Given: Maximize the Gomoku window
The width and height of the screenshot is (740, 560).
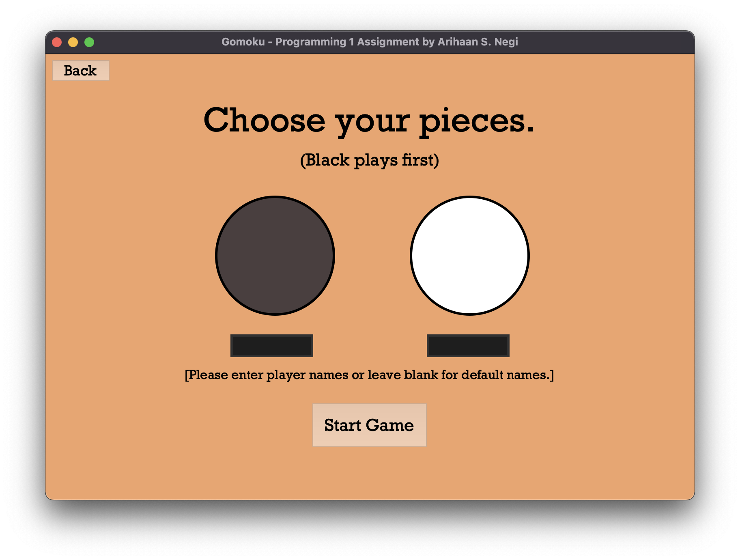Looking at the screenshot, I should tap(89, 42).
